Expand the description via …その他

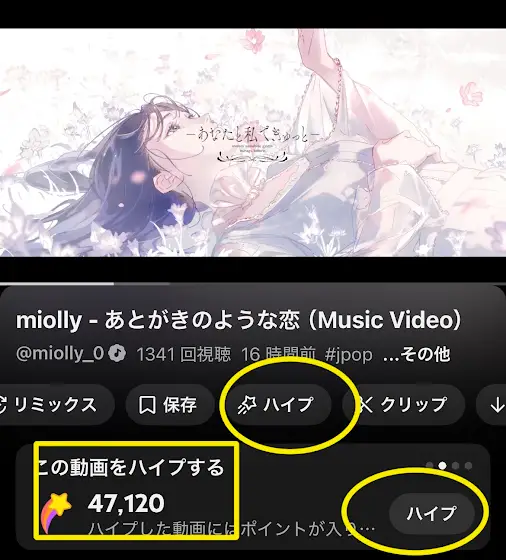click(x=416, y=354)
